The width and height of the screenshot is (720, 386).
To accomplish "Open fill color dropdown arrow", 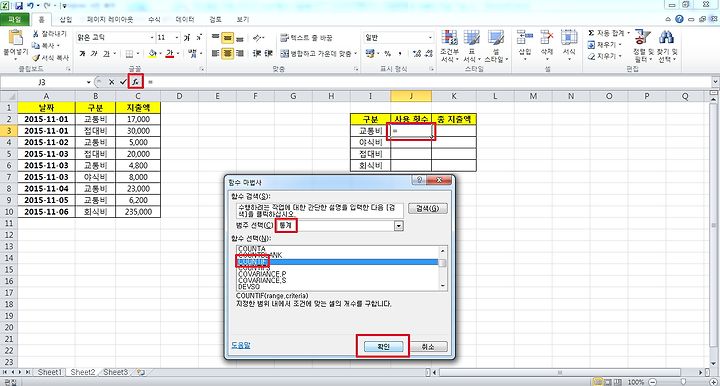I will click(160, 54).
